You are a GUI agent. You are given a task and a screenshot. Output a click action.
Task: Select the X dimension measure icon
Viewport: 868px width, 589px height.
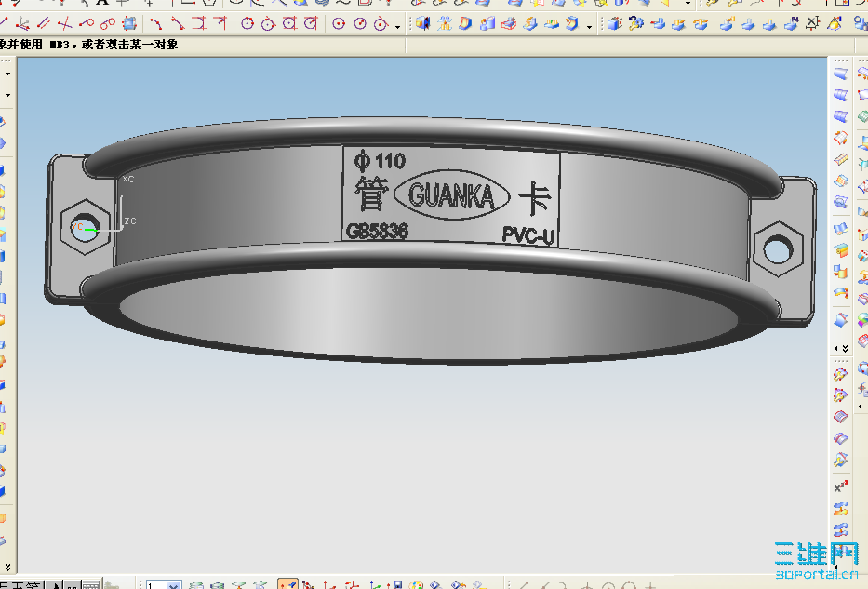pyautogui.click(x=812, y=23)
